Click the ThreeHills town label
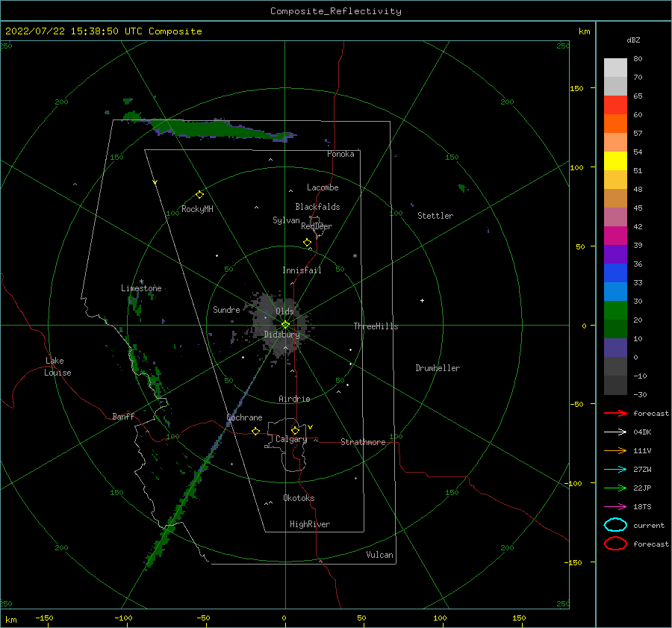 (376, 326)
